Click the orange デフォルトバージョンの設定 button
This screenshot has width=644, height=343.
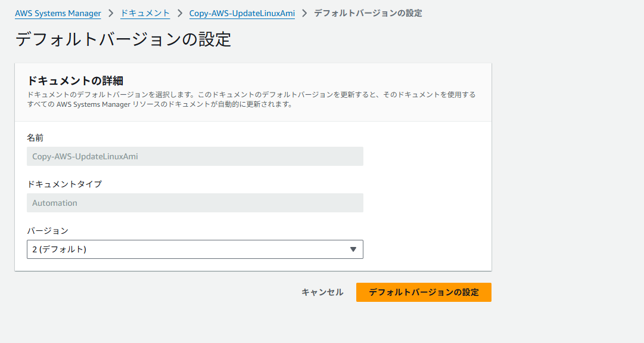(424, 292)
